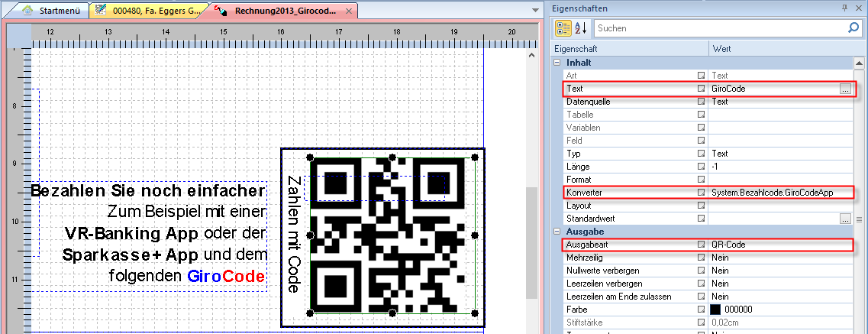This screenshot has height=334, width=868.
Task: Click the marker icon in the Länge row
Action: coord(702,167)
